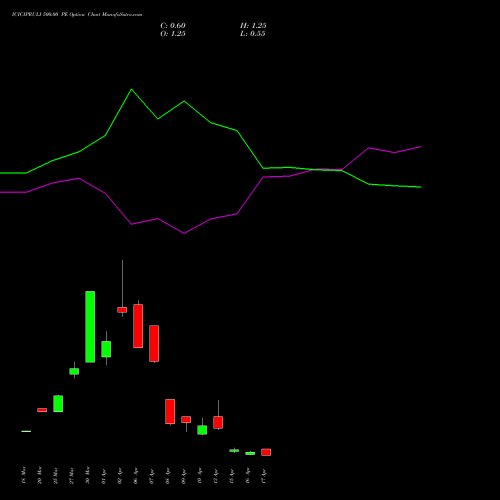Click the purple indicator line at its lowest trough
Viewport: 500px width, 500px height.
[x=184, y=233]
